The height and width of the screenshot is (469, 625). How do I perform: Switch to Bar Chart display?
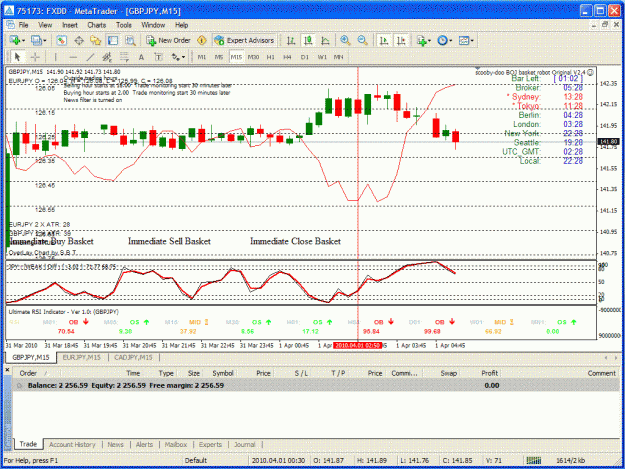coord(291,40)
